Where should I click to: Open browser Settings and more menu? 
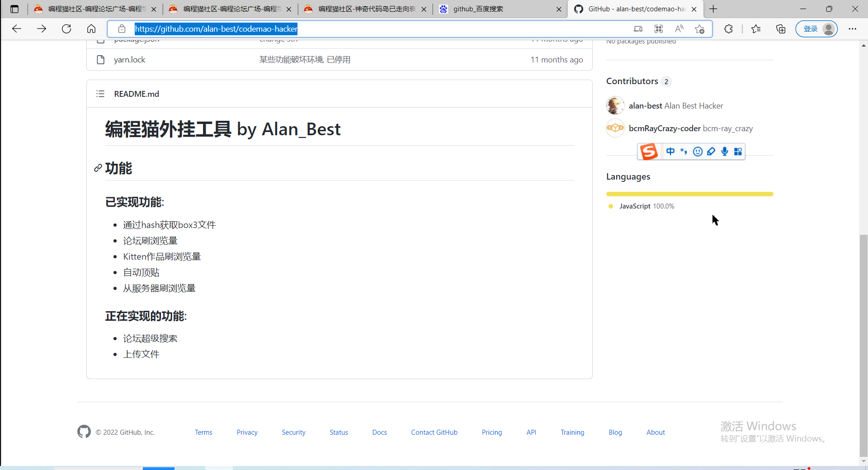point(853,29)
